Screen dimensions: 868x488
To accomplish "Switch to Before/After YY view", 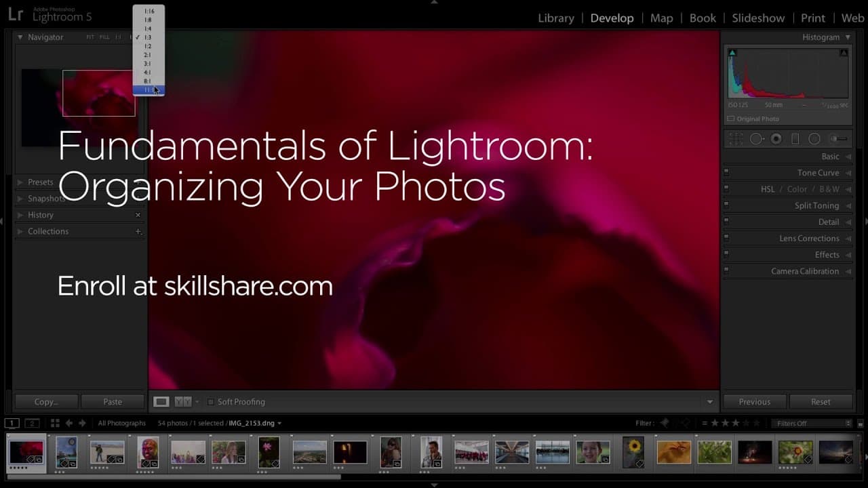I will [183, 402].
